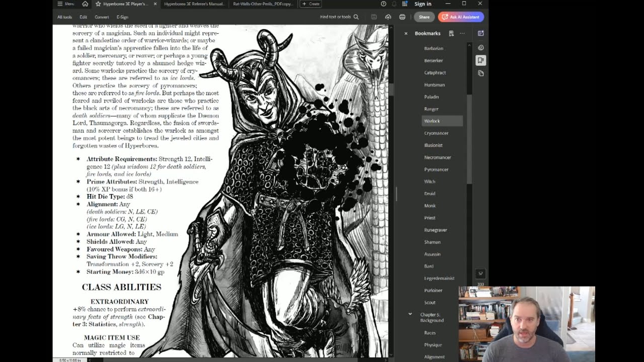The height and width of the screenshot is (362, 644).
Task: Select the Purloiner bookmark
Action: 433,290
